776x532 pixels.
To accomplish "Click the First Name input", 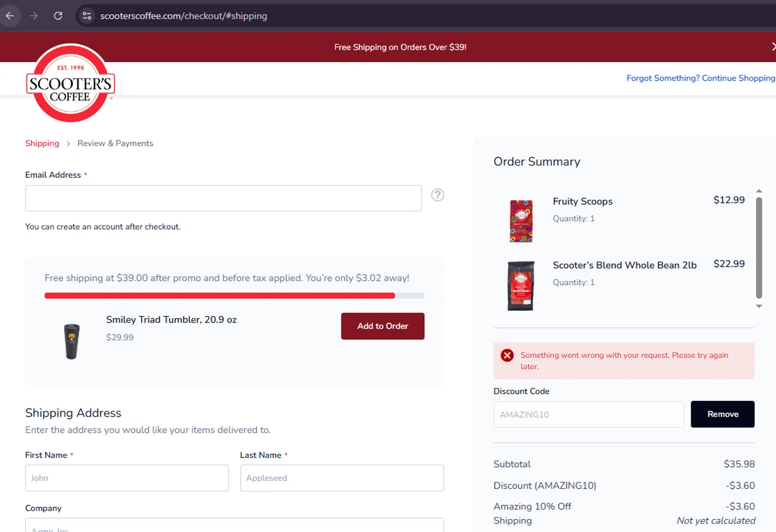I will point(127,478).
